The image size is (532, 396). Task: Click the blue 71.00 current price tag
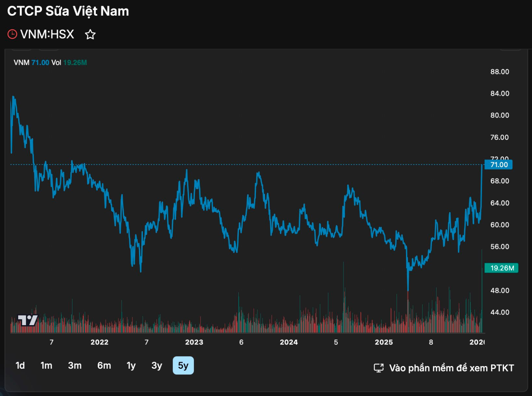pos(498,165)
